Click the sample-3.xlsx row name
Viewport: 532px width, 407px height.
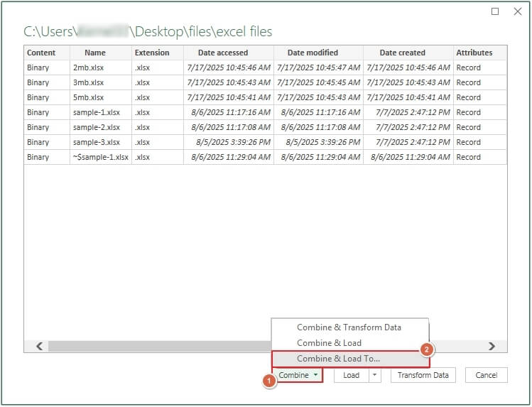pos(96,142)
